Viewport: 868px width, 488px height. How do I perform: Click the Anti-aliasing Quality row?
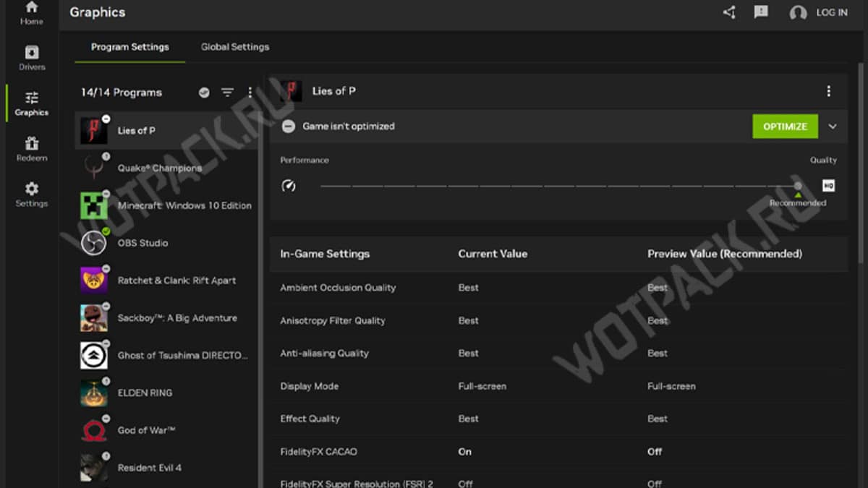(558, 354)
